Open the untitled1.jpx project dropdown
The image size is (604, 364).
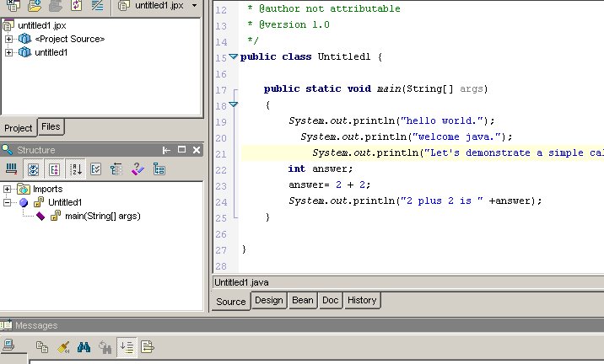(195, 6)
